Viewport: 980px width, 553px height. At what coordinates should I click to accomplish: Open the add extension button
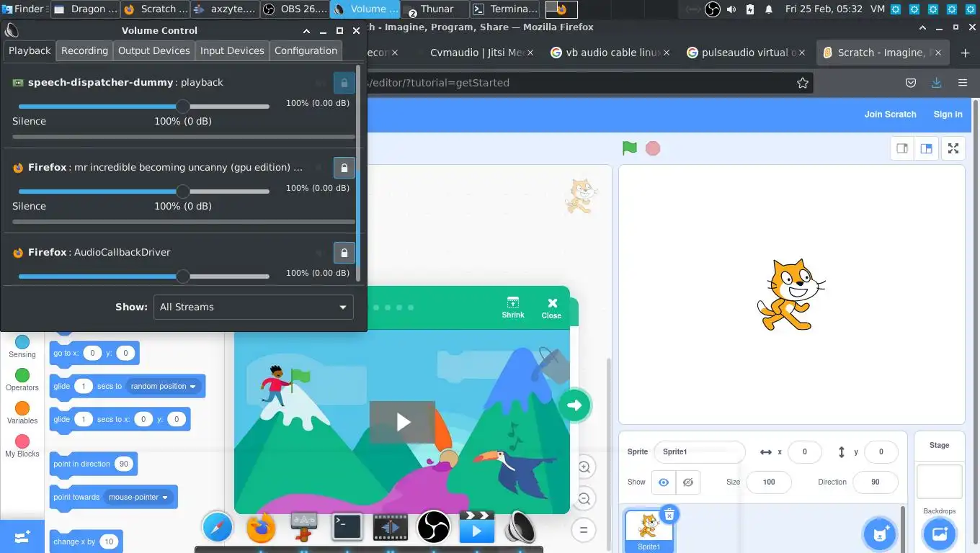pos(22,536)
